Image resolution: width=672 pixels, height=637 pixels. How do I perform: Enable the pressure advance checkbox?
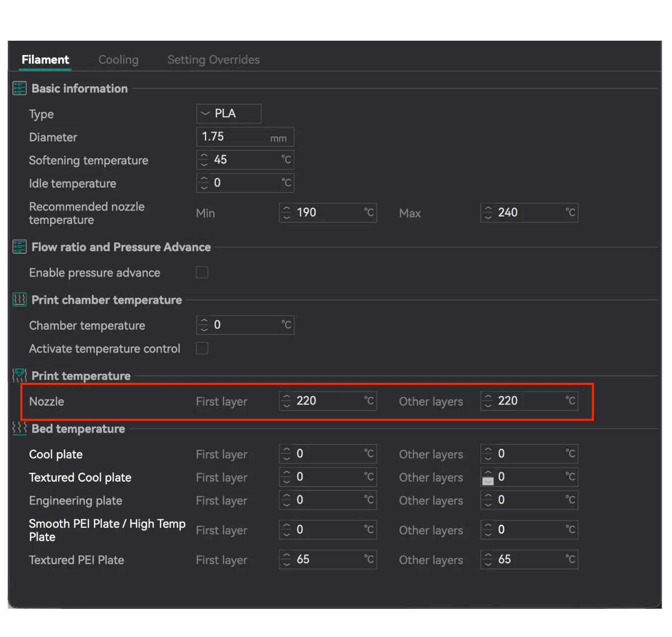click(202, 272)
